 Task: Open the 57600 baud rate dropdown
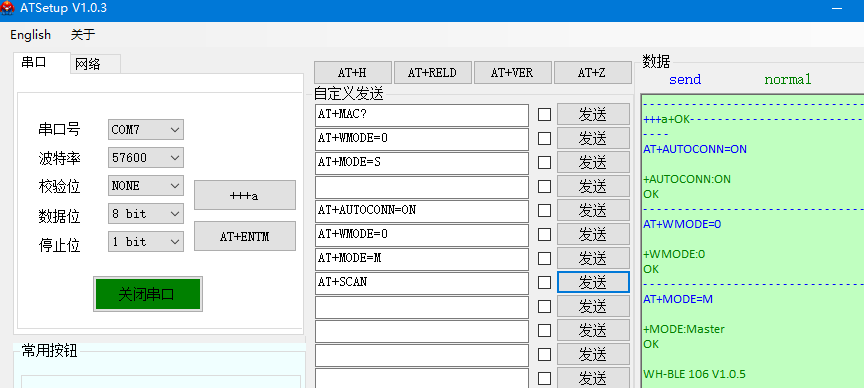pos(145,158)
